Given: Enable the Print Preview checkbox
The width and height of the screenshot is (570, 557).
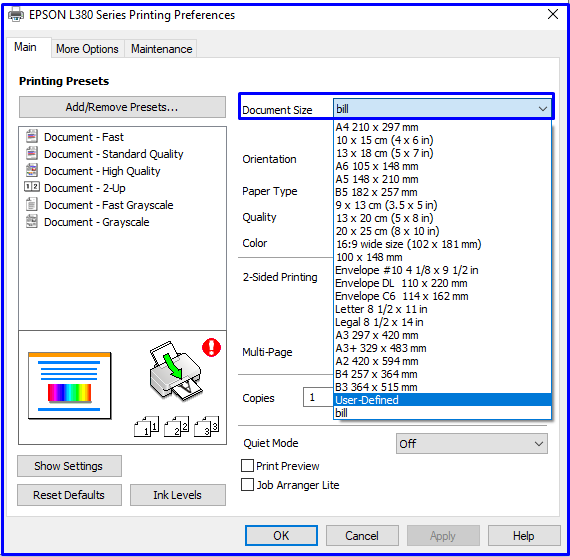Looking at the screenshot, I should [x=248, y=465].
